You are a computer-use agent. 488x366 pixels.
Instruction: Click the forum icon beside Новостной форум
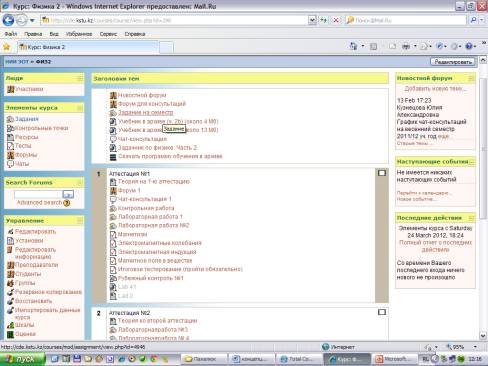[x=113, y=95]
